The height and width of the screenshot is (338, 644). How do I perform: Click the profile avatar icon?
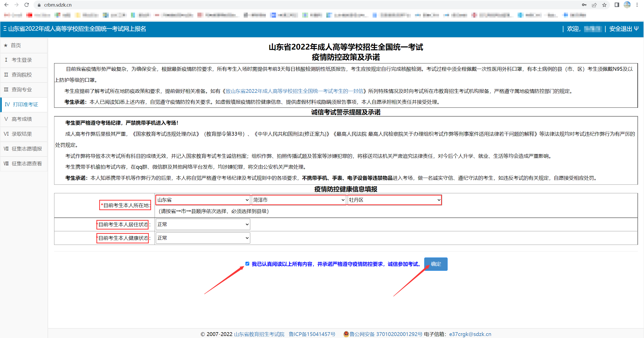pos(627,5)
